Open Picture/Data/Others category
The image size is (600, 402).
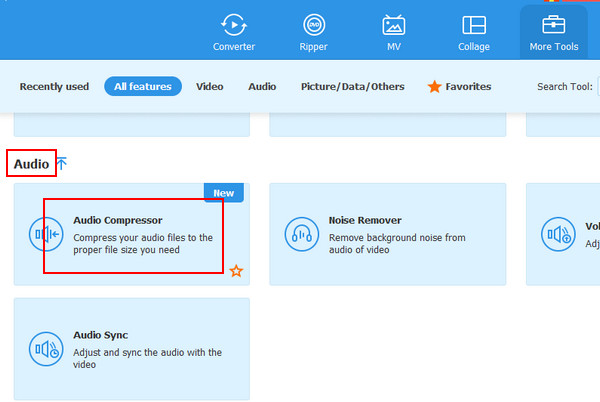click(352, 87)
